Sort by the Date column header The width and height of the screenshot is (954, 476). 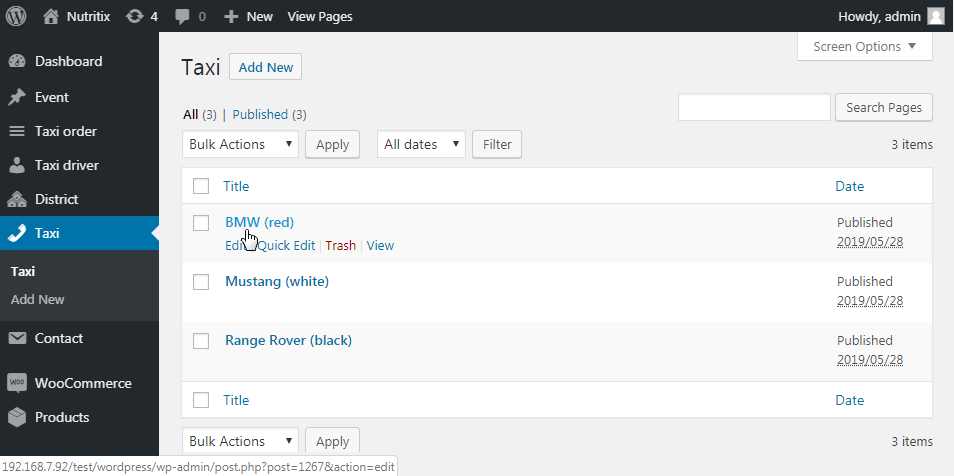849,186
